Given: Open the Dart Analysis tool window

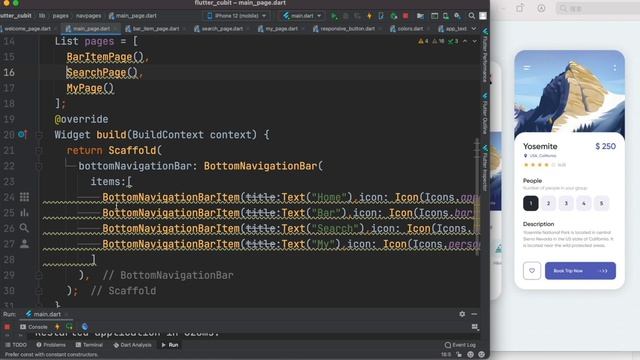Looking at the screenshot, I should tap(132, 345).
